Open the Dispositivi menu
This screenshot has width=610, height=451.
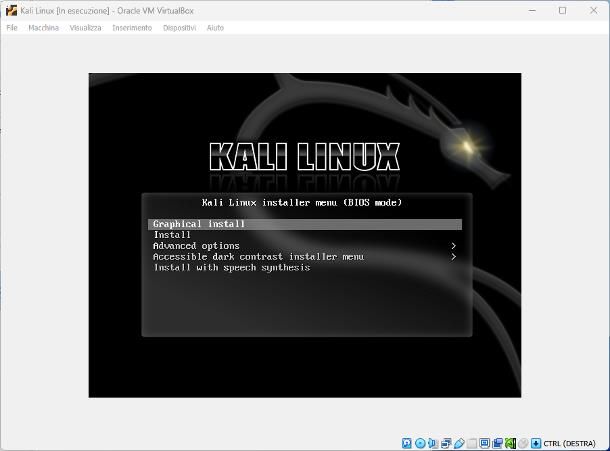click(x=179, y=28)
